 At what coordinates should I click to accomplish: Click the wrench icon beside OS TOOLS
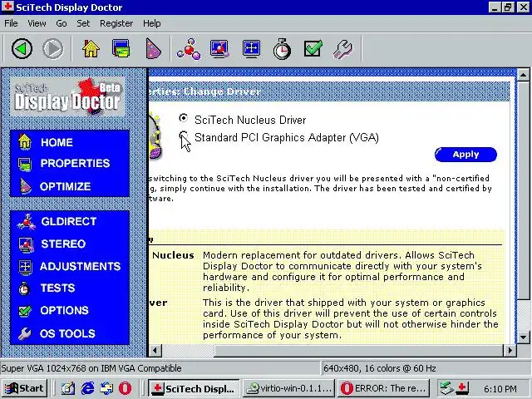pos(25,334)
